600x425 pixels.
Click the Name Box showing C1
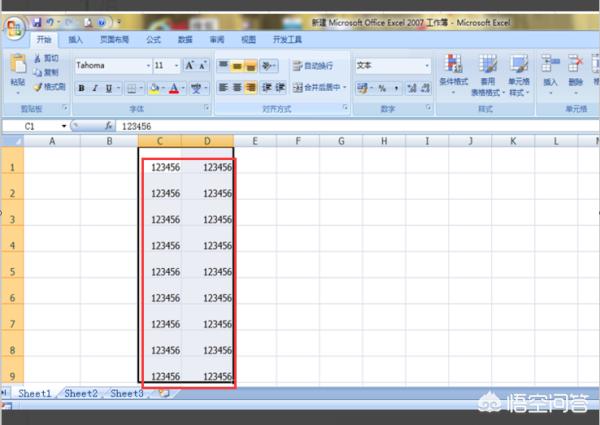pos(35,126)
